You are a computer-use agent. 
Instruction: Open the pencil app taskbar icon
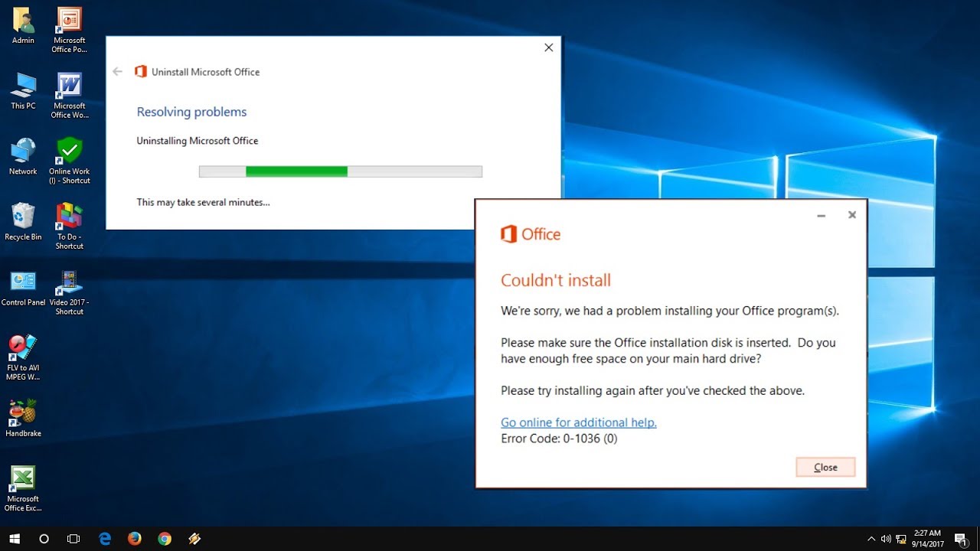click(x=194, y=539)
